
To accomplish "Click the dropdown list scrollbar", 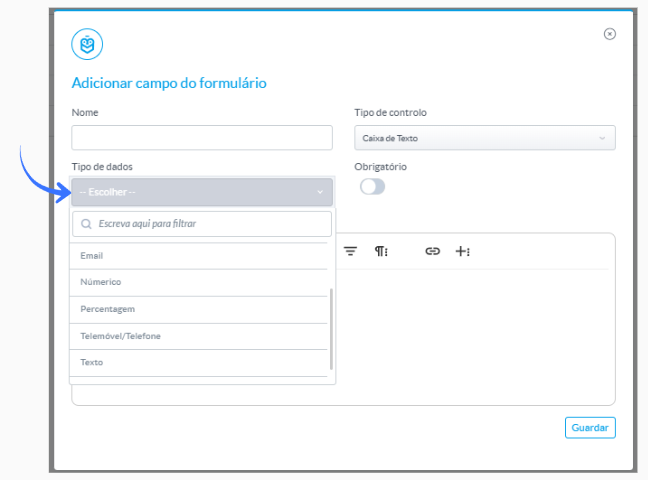I will [331, 329].
